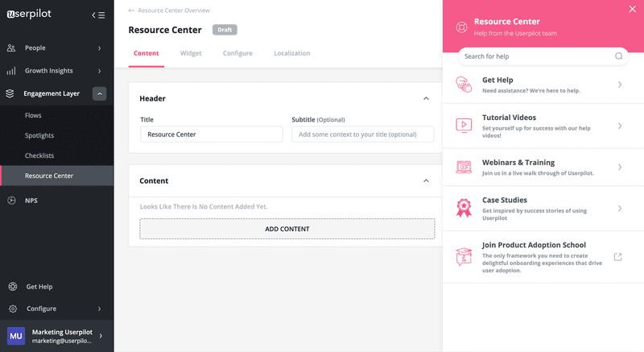This screenshot has width=644, height=352.
Task: Click the Marketing Userpilot account name
Action: pyautogui.click(x=62, y=332)
